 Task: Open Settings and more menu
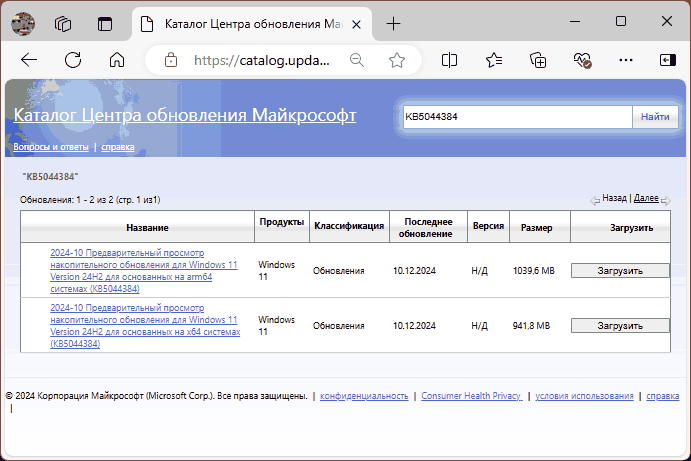click(x=626, y=60)
